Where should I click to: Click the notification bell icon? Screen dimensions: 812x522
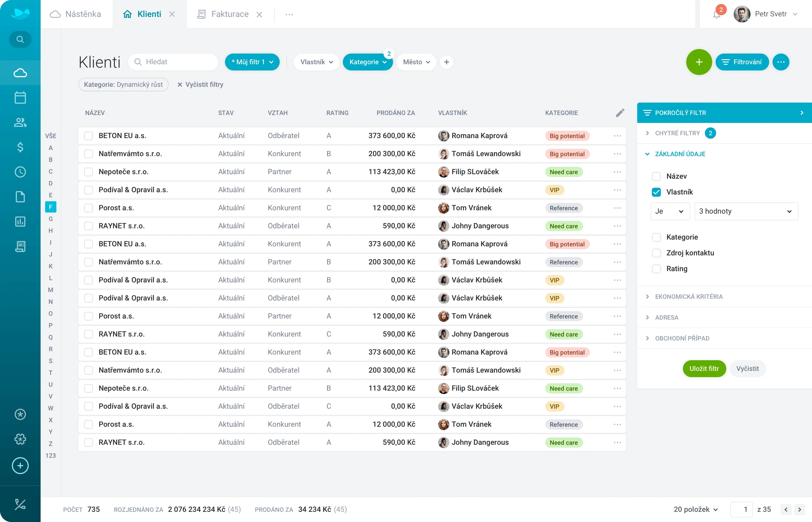[716, 15]
